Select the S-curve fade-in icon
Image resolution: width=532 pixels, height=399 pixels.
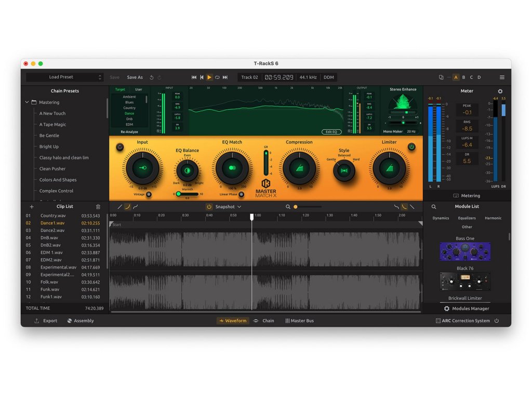(x=136, y=207)
